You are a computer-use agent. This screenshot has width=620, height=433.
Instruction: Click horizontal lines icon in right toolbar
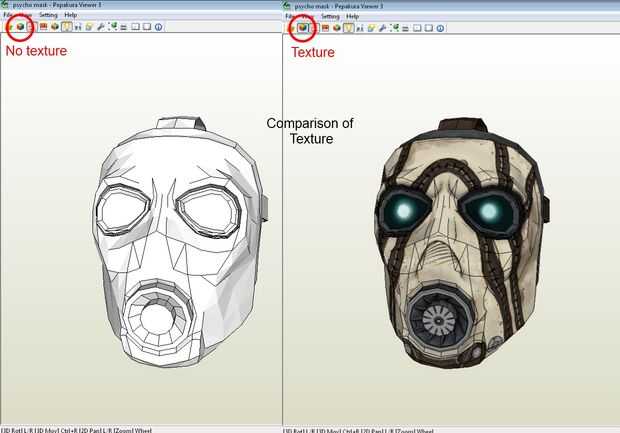click(405, 28)
